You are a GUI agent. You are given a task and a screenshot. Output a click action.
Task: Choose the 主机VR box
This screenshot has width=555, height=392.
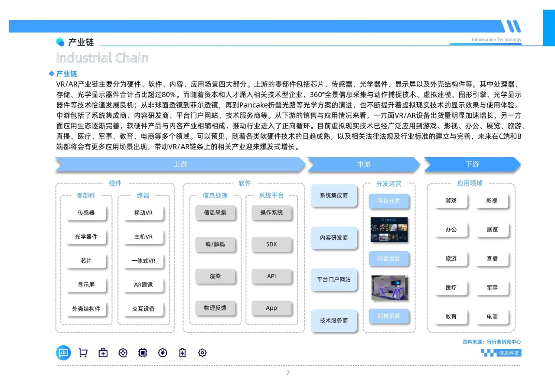coord(143,237)
